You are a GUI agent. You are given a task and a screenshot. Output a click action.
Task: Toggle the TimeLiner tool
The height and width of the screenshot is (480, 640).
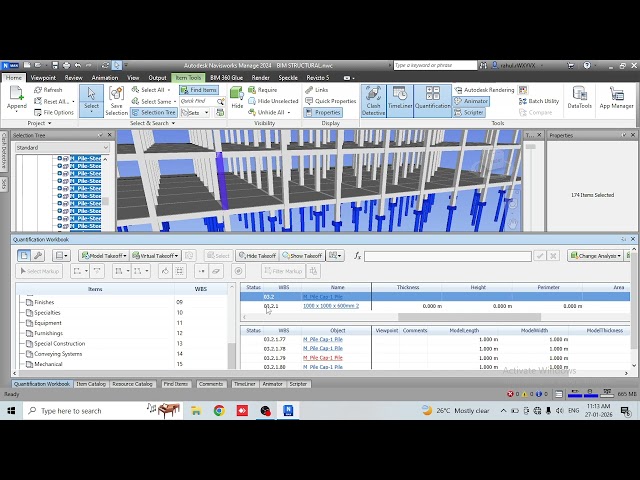tap(400, 101)
